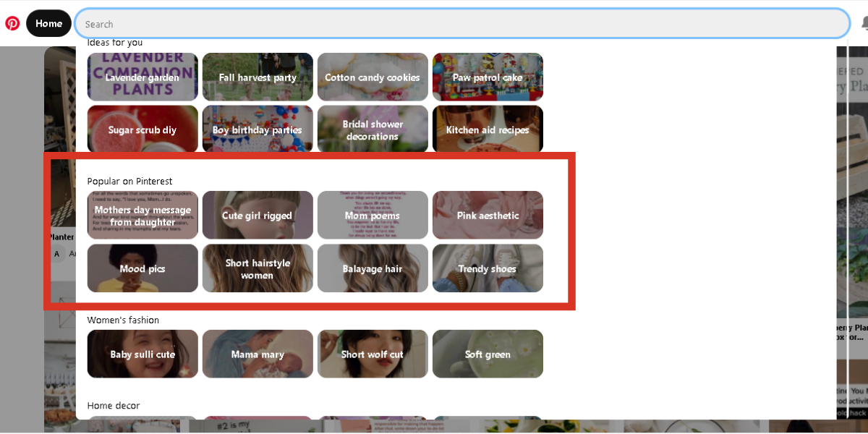The width and height of the screenshot is (868, 434).
Task: Open the Sugar scrub diy tile
Action: coord(142,129)
